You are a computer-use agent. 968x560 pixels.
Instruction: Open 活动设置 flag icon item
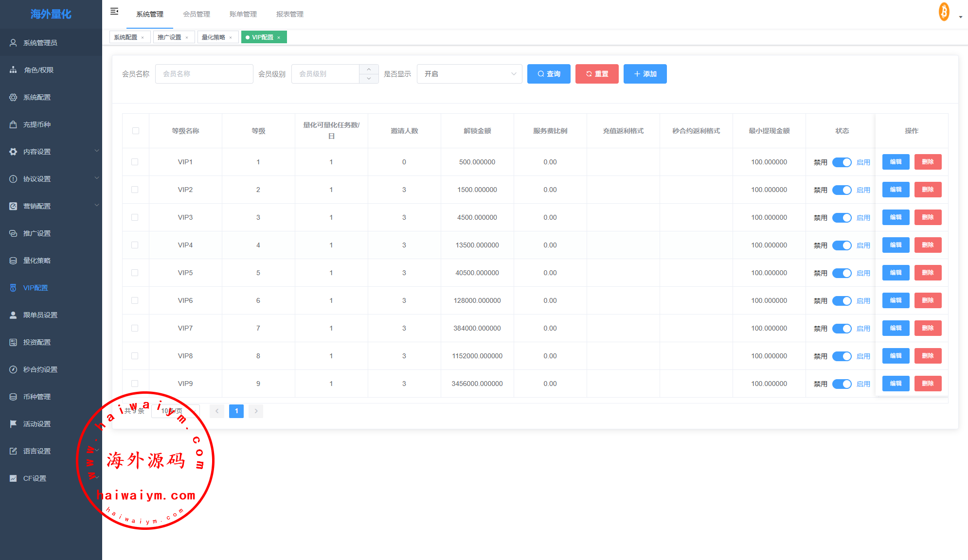tap(13, 424)
